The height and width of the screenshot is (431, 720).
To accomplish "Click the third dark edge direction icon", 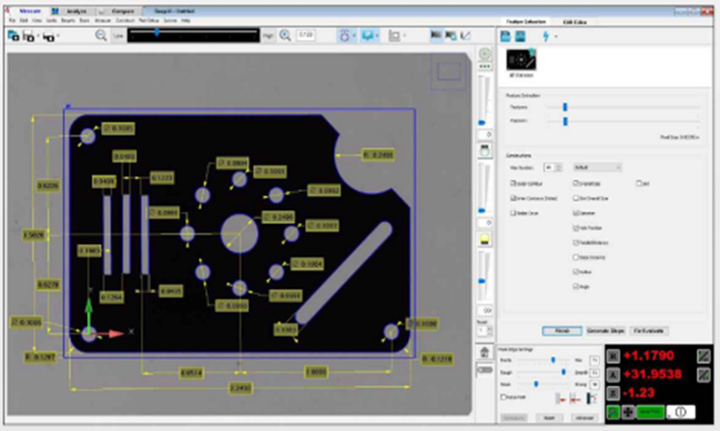I will (591, 398).
